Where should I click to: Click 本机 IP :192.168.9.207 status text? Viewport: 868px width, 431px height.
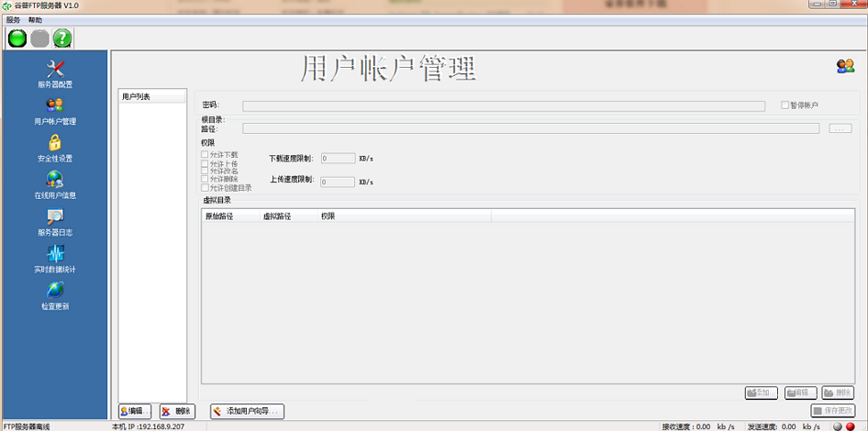point(149,426)
